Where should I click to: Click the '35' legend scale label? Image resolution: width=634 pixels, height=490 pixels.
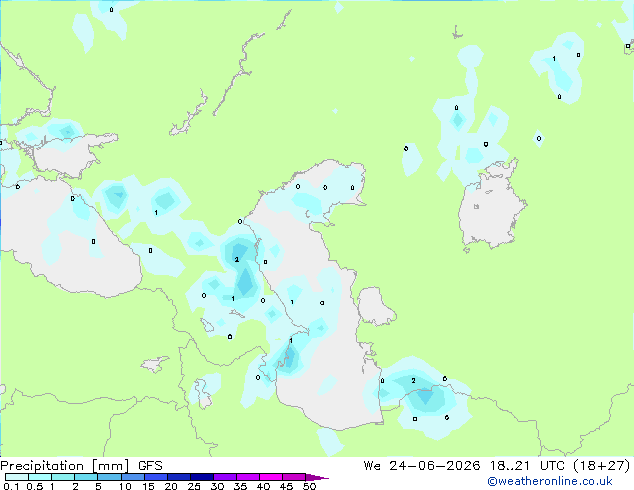click(x=240, y=486)
